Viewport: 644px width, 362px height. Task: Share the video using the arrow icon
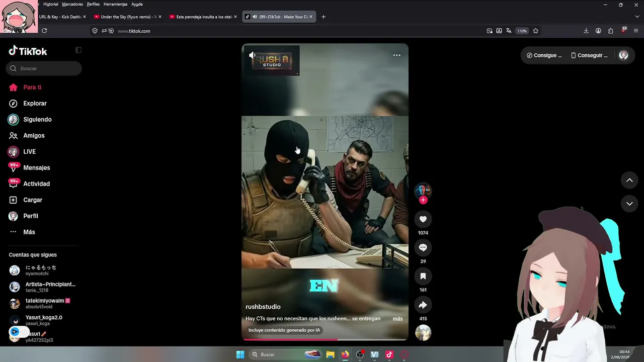point(423,305)
